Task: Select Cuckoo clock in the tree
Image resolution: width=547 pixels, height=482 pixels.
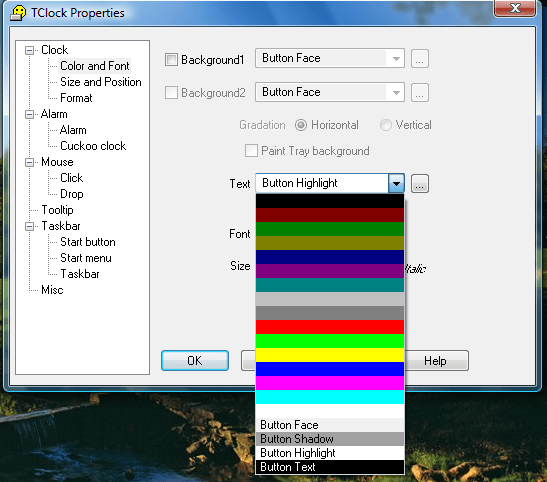Action: [93, 146]
